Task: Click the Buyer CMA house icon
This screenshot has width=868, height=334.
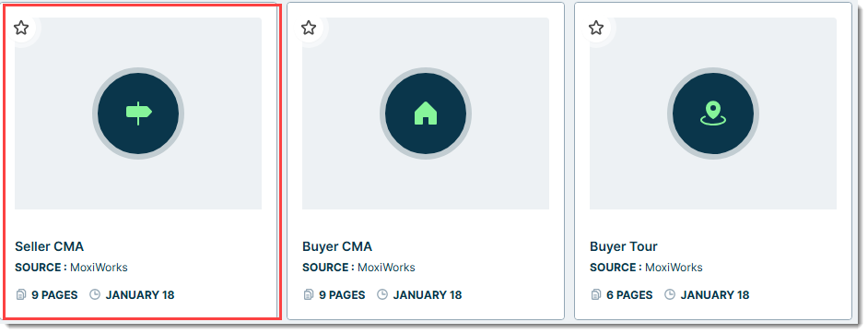Action: click(x=426, y=113)
